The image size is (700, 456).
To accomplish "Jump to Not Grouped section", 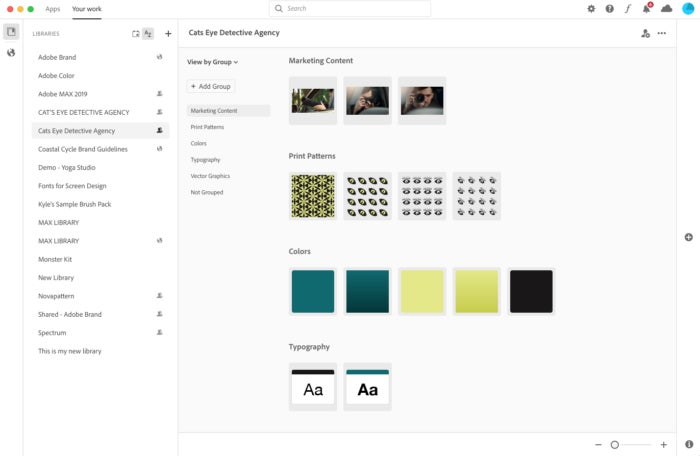I will click(x=207, y=192).
